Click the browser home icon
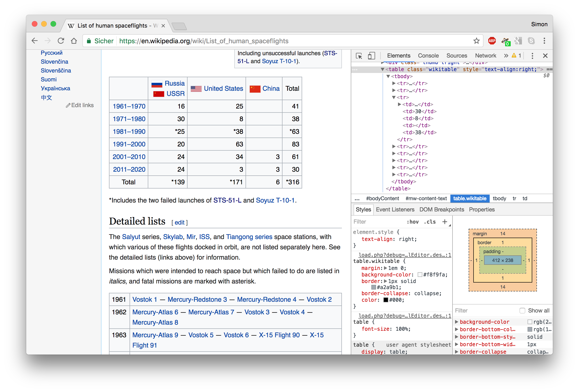 pos(74,41)
